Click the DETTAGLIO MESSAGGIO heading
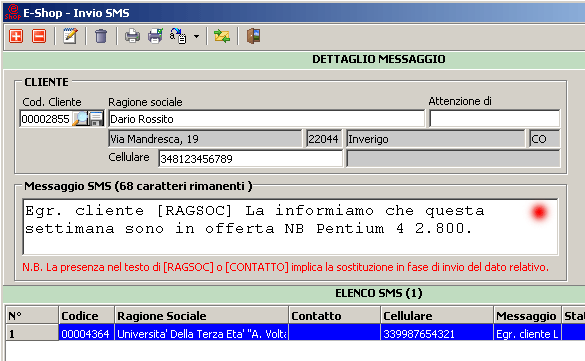This screenshot has width=585, height=361. tap(379, 59)
